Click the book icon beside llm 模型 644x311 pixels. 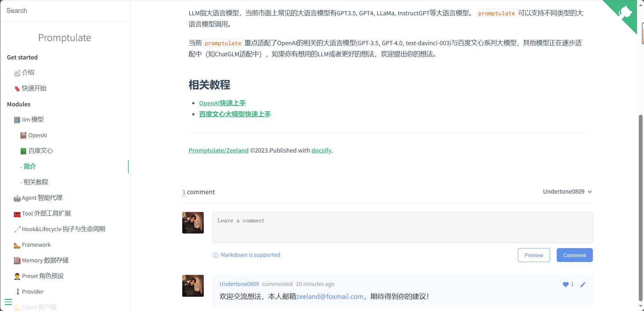pyautogui.click(x=17, y=120)
